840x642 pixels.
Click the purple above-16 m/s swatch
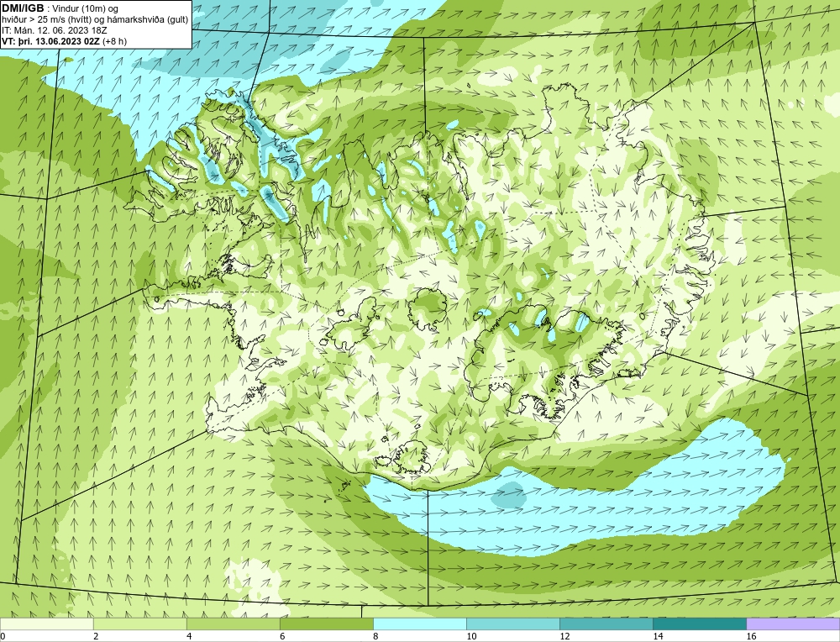click(793, 624)
